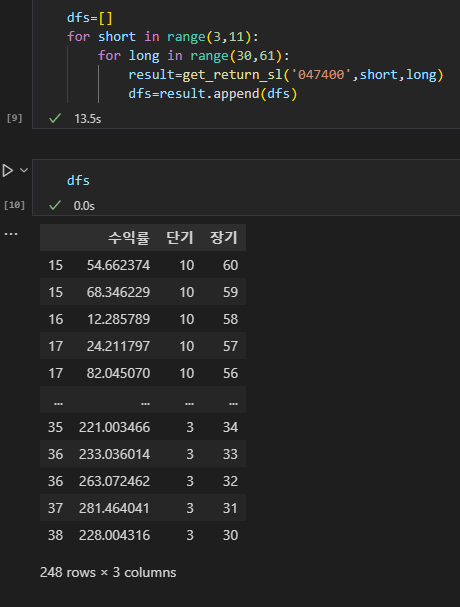Select the cell value 24.211797

click(118, 346)
